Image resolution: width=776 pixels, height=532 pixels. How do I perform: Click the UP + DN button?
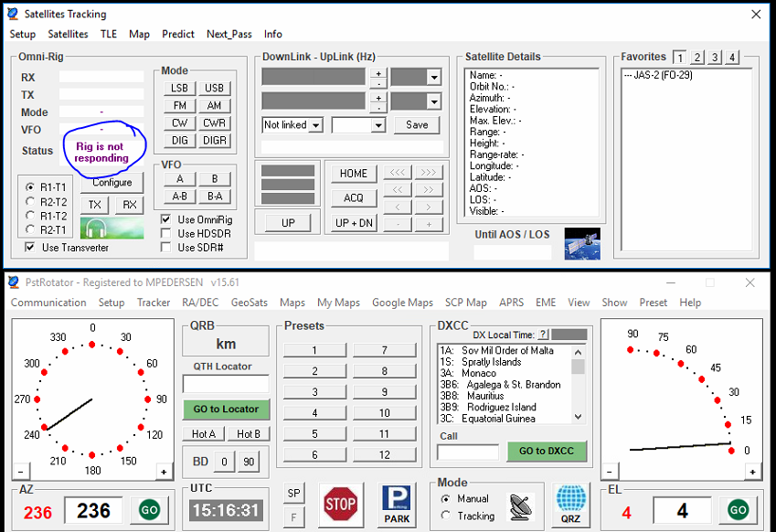[354, 223]
